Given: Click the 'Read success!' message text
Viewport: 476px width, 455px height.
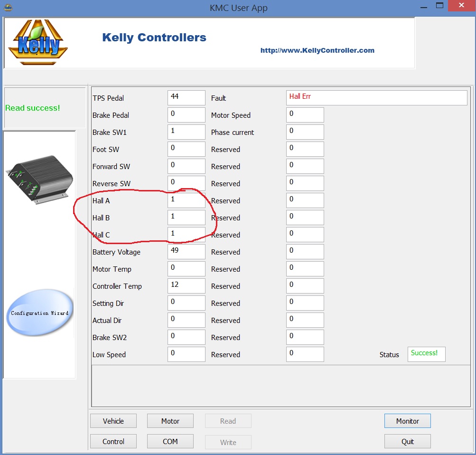Looking at the screenshot, I should [x=32, y=108].
